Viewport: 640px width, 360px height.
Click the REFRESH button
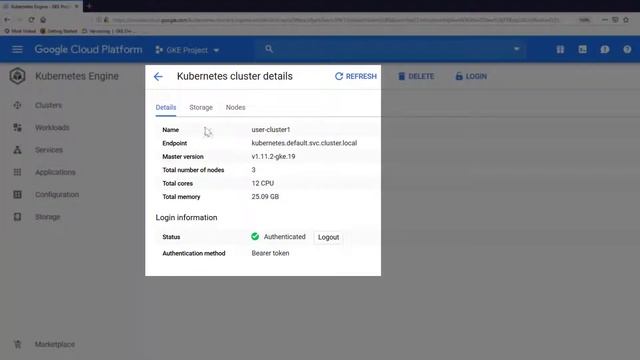pyautogui.click(x=356, y=76)
